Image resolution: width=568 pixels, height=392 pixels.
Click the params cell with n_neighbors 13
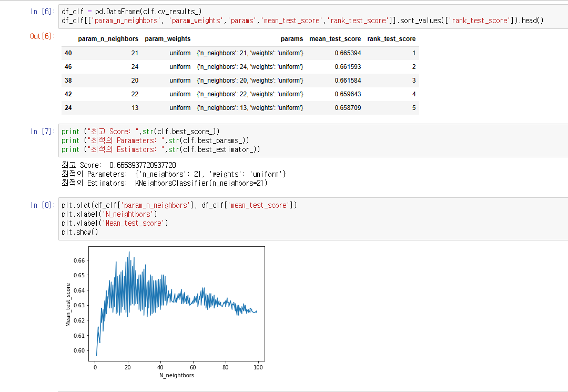250,108
